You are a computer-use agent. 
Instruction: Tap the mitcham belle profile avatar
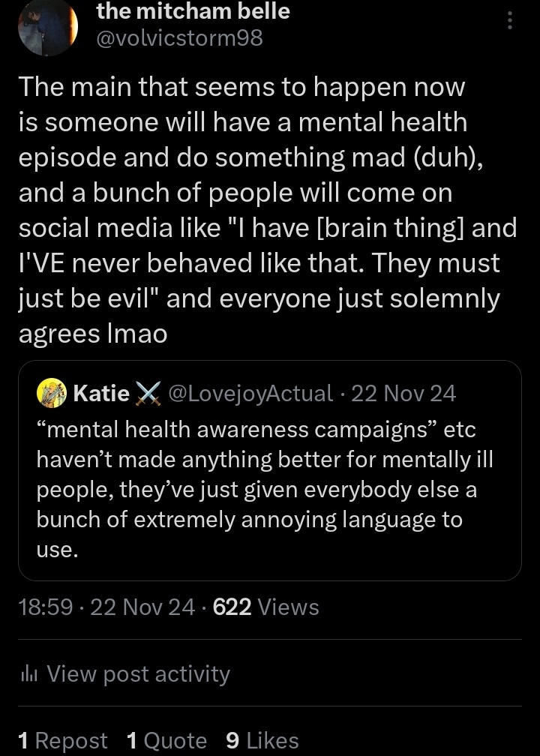click(48, 25)
